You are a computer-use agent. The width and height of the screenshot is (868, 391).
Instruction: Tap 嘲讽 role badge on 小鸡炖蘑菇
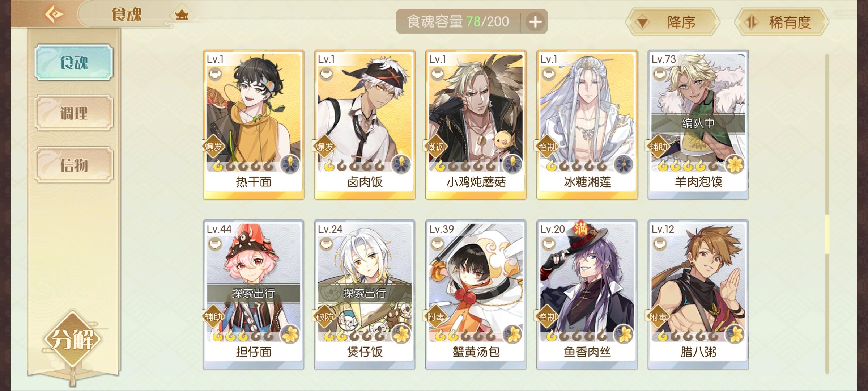pos(436,147)
